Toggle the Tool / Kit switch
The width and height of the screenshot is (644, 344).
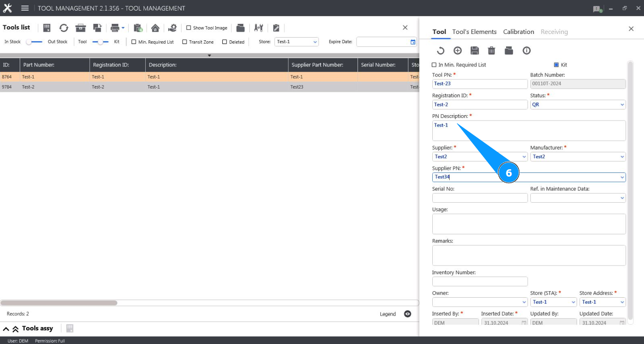(100, 42)
